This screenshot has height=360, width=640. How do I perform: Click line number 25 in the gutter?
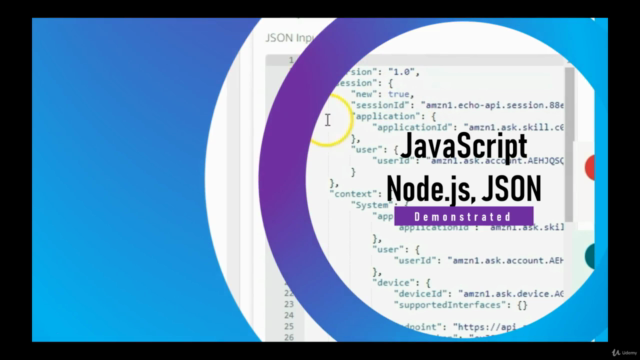[289, 327]
